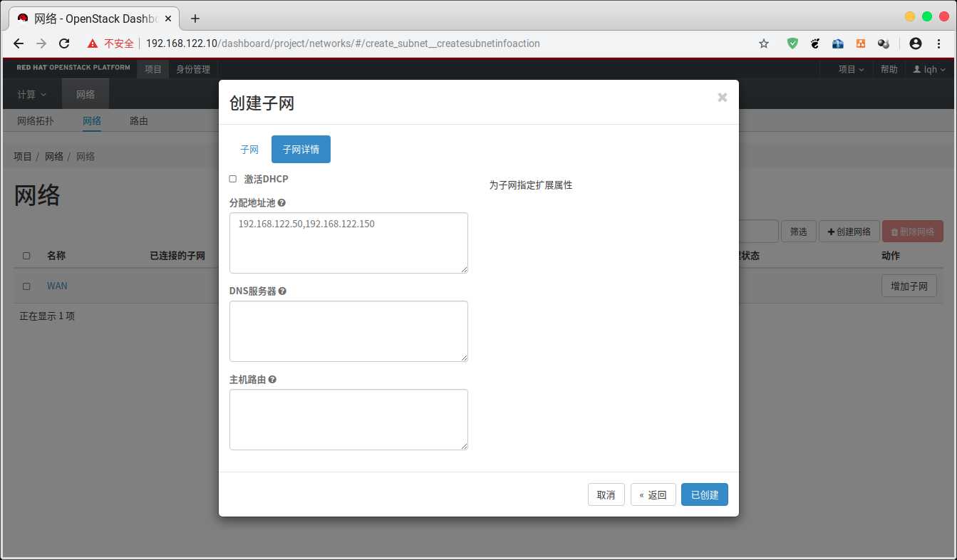The width and height of the screenshot is (957, 560).
Task: Open the 身份管理 menu
Action: pos(193,69)
